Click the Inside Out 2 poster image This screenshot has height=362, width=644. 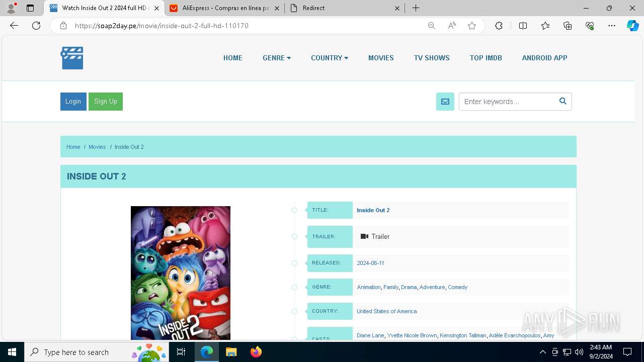click(x=181, y=273)
